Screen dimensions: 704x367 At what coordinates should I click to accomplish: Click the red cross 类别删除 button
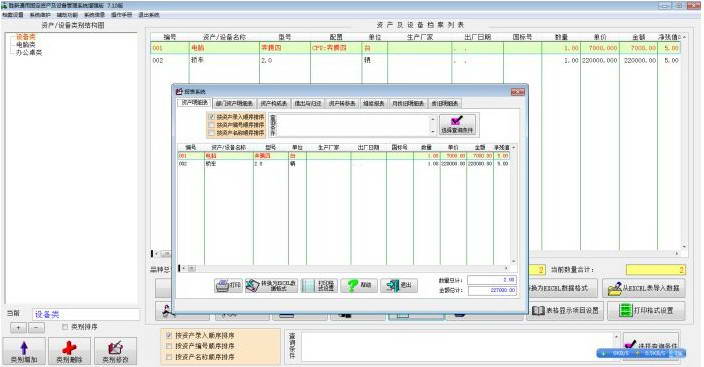click(69, 351)
